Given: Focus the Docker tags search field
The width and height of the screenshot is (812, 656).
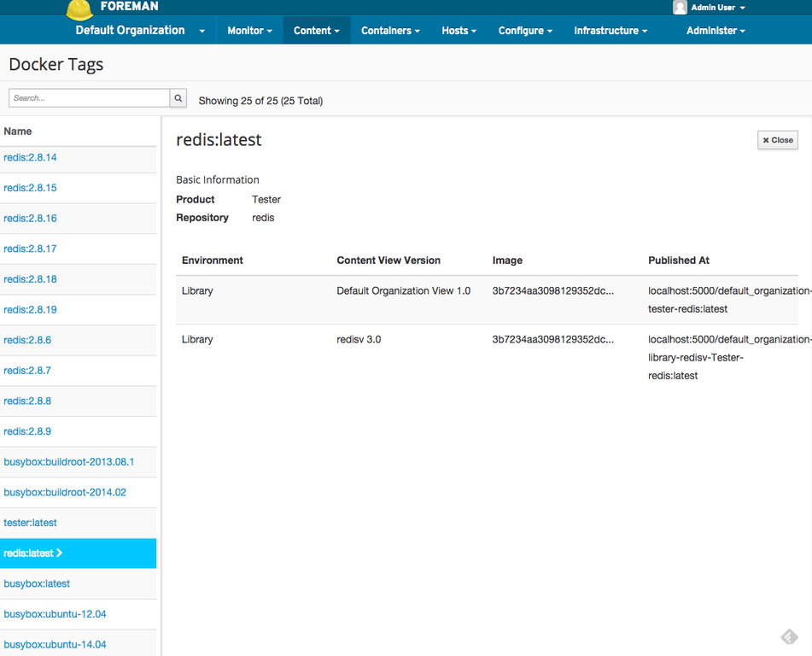Looking at the screenshot, I should click(89, 98).
